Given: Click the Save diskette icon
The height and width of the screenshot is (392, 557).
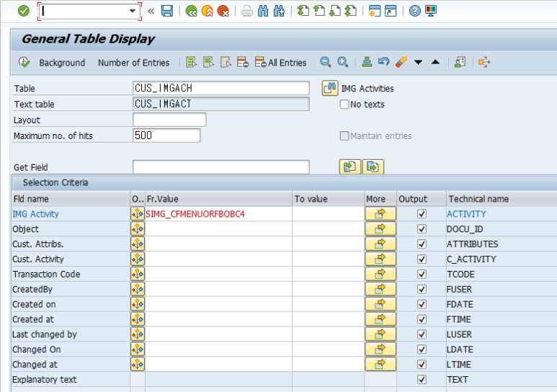Looking at the screenshot, I should click(167, 11).
